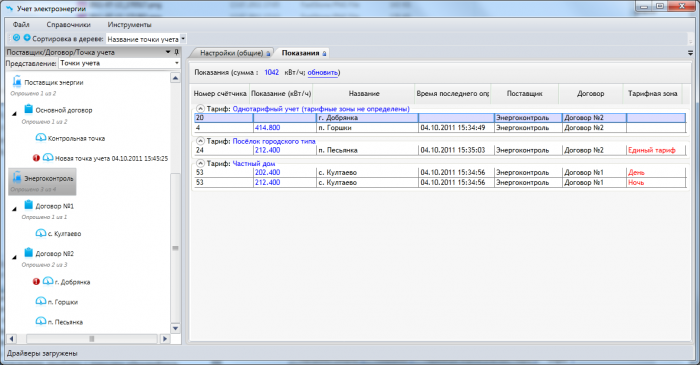
Task: Click the Контрольная точка meter icon
Action: click(x=40, y=137)
